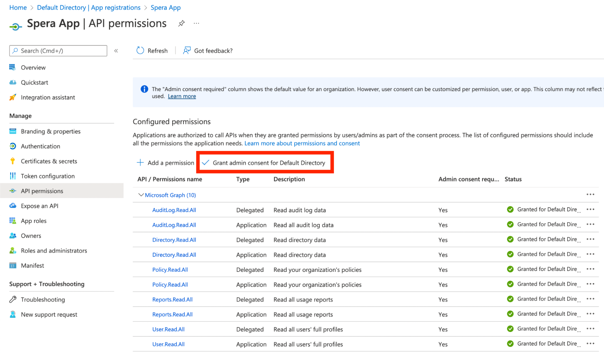Collapse the sidebar with double chevron

(116, 51)
